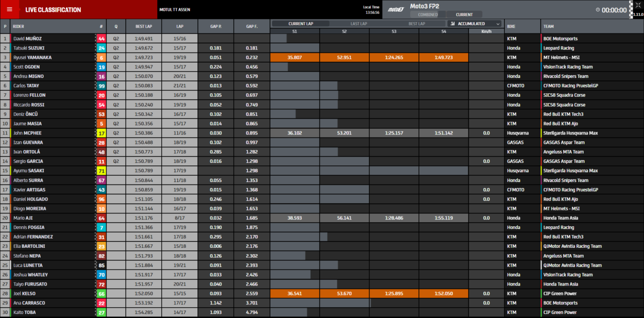
Task: Click the BOE Motorsports team in row 1
Action: tap(561, 39)
